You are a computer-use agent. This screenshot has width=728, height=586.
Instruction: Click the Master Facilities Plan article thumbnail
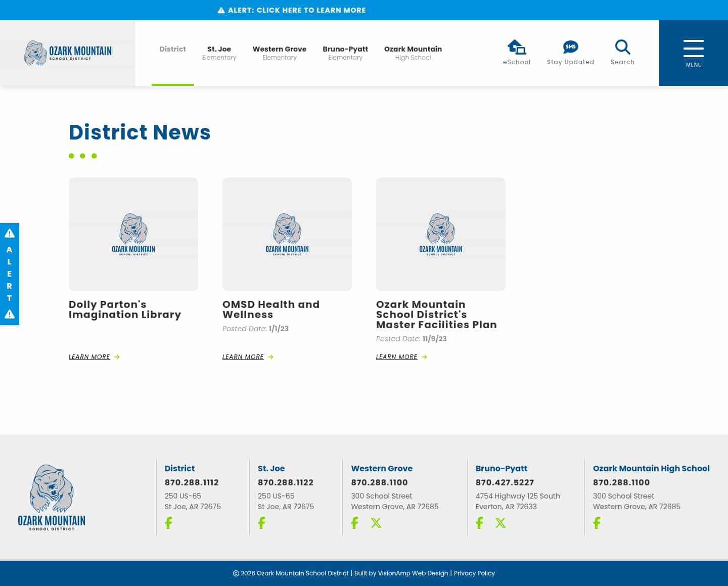click(x=440, y=234)
